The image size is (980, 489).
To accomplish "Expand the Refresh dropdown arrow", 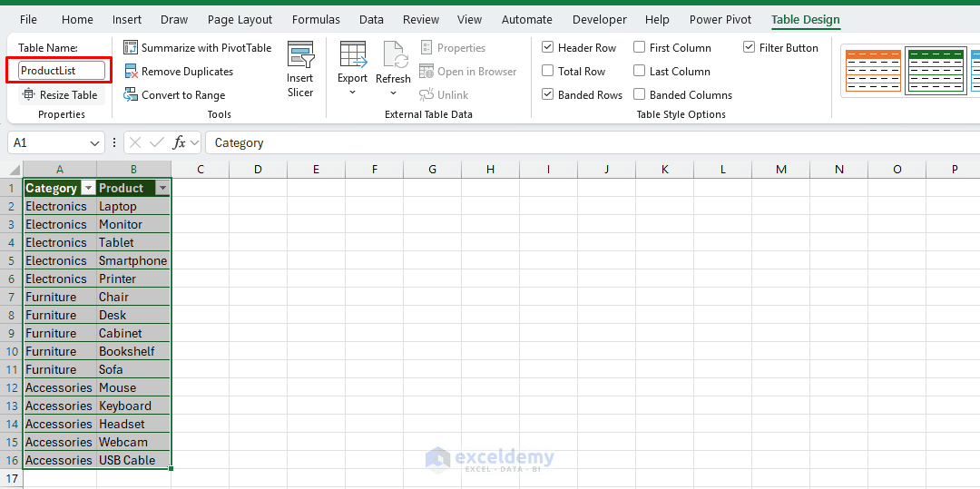I will tap(393, 93).
